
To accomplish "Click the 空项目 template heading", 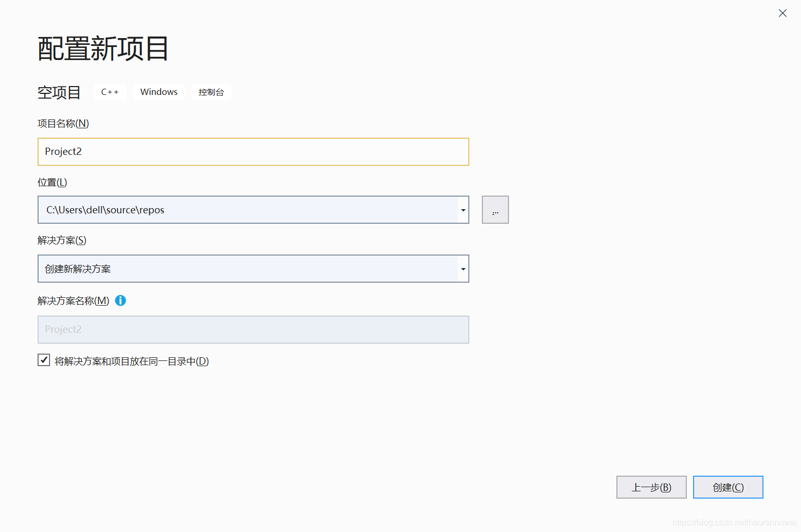I will pyautogui.click(x=58, y=92).
